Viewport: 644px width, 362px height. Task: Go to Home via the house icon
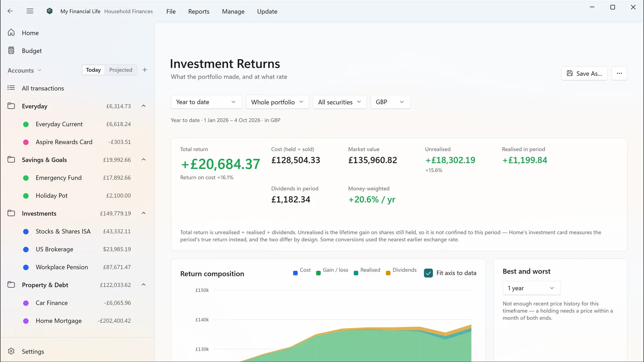11,33
